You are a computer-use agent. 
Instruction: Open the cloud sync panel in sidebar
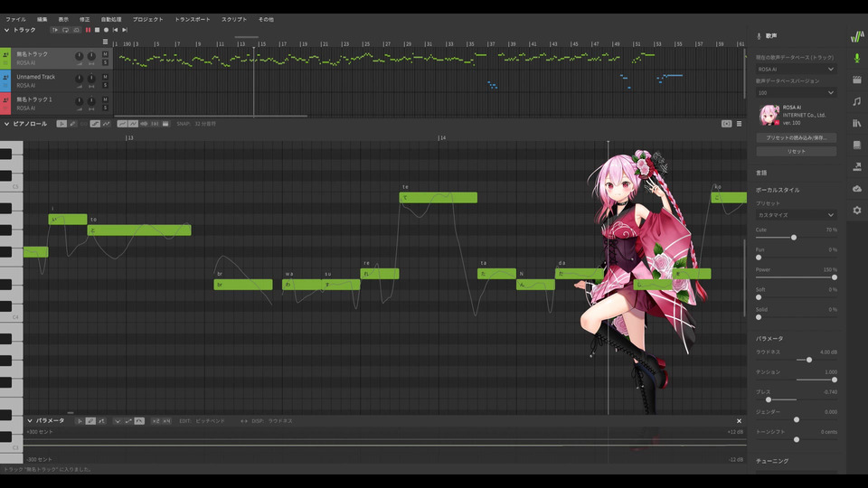pos(857,189)
